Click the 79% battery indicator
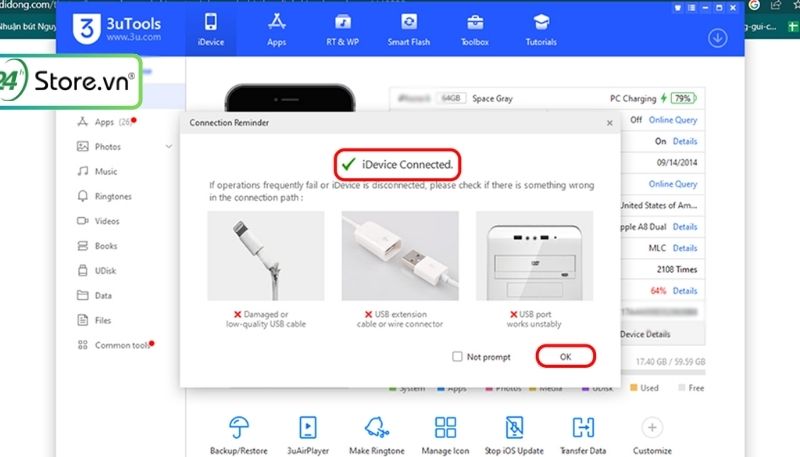The height and width of the screenshot is (457, 800). (684, 98)
